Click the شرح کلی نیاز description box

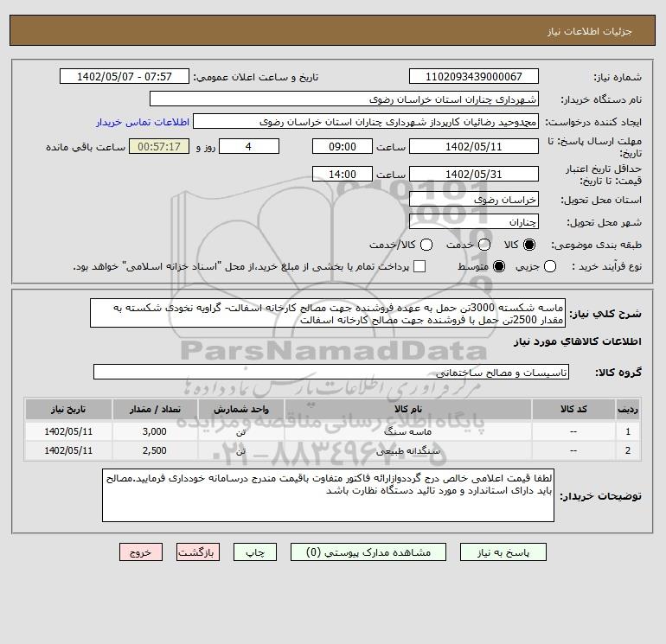[328, 313]
